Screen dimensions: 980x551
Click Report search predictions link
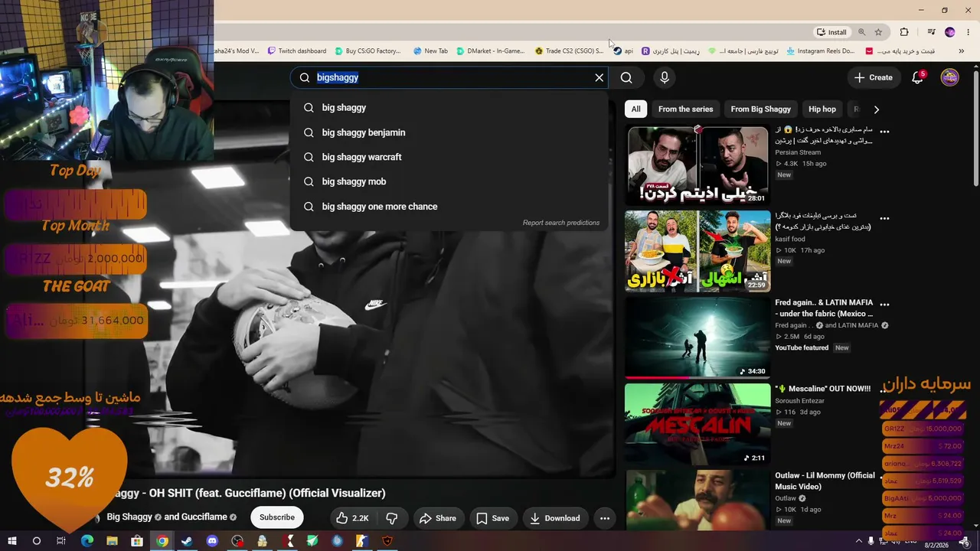(x=561, y=223)
